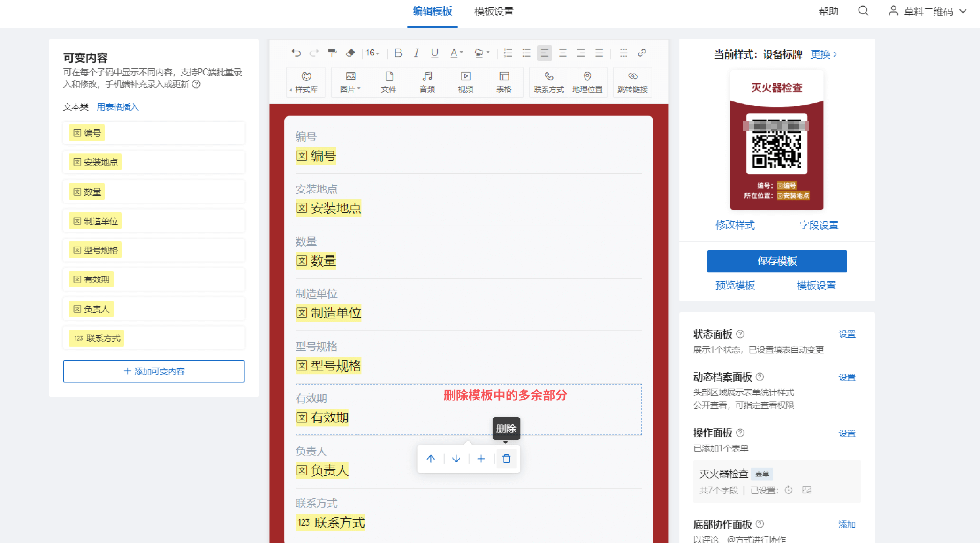Screen dimensions: 980x543
Task: Click the eraser clear-format icon
Action: 350,53
